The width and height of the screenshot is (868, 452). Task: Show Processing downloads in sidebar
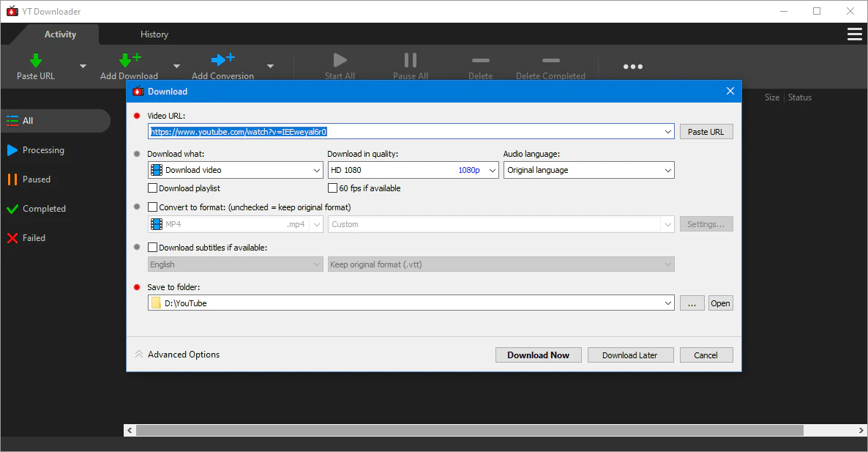click(x=43, y=150)
